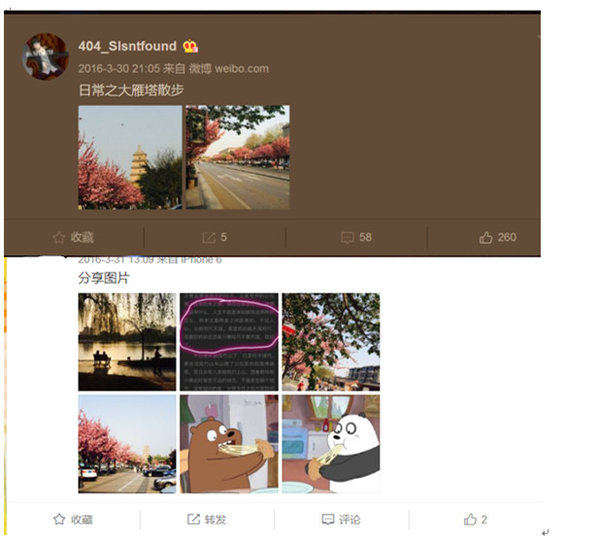This screenshot has height=542, width=600.
Task: Like the top post with 260 likes
Action: coord(498,237)
